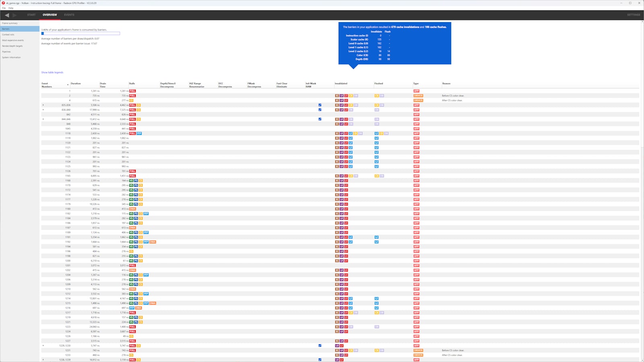Toggle Init Mask RAM checkbox for event 838..840
The image size is (644, 362).
click(320, 110)
